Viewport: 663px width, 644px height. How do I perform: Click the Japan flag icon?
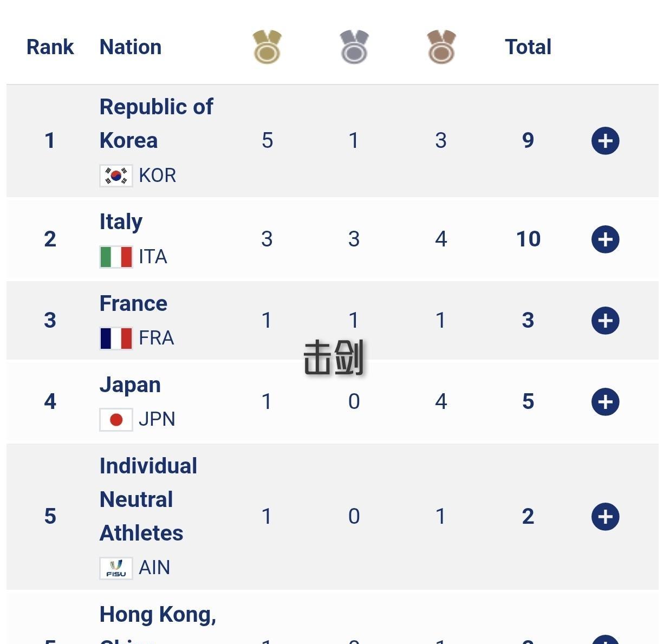(116, 419)
